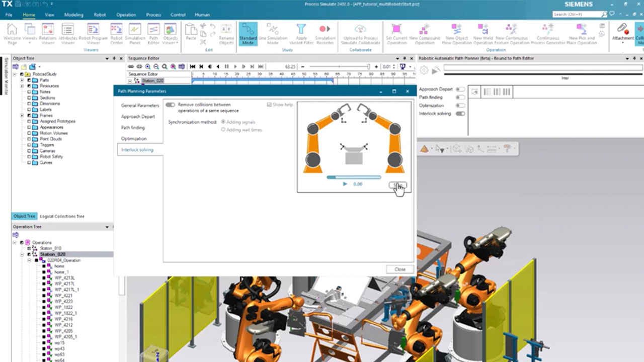Image resolution: width=644 pixels, height=362 pixels.
Task: Enable the Path finding toggle
Action: pyautogui.click(x=461, y=97)
